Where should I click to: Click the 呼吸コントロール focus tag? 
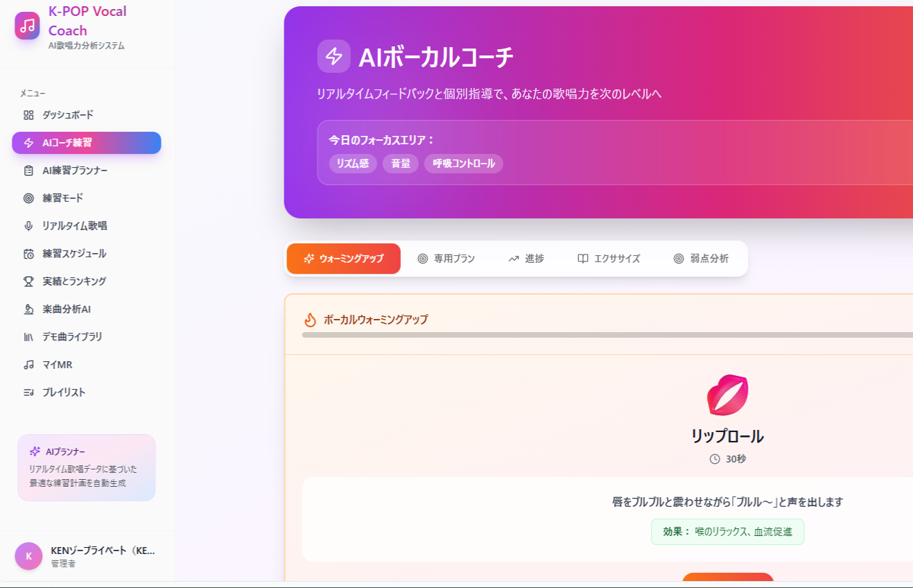[x=463, y=164]
